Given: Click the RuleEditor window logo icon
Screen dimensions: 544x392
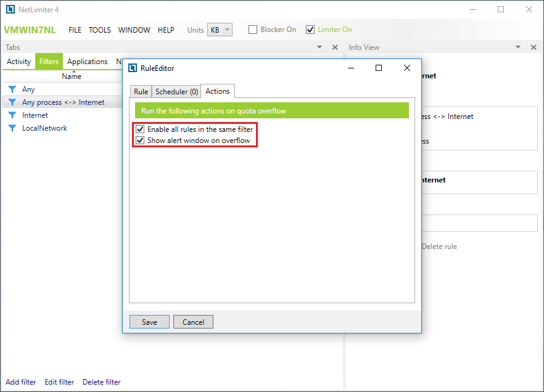Looking at the screenshot, I should [133, 68].
